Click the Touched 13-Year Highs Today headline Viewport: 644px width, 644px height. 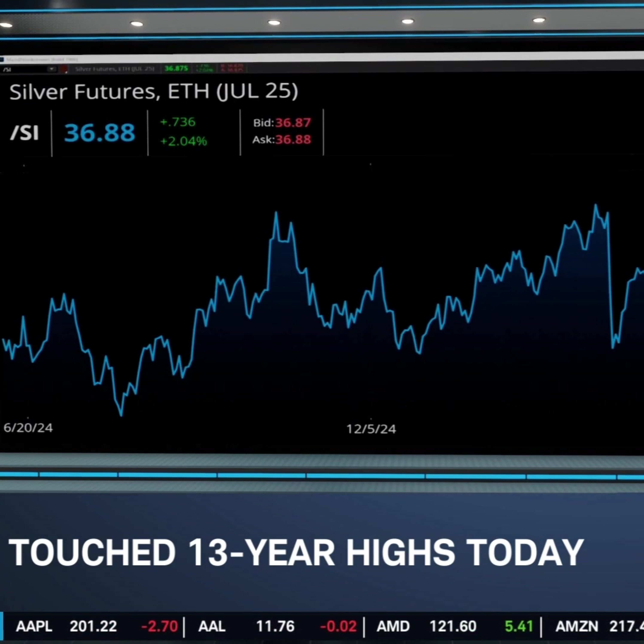point(296,552)
